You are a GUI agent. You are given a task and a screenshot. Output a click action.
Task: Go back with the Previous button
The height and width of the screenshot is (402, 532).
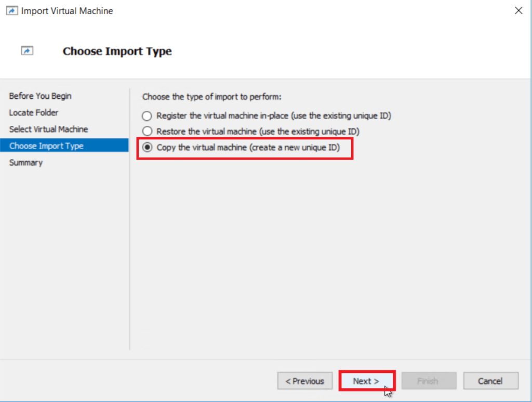tap(304, 381)
